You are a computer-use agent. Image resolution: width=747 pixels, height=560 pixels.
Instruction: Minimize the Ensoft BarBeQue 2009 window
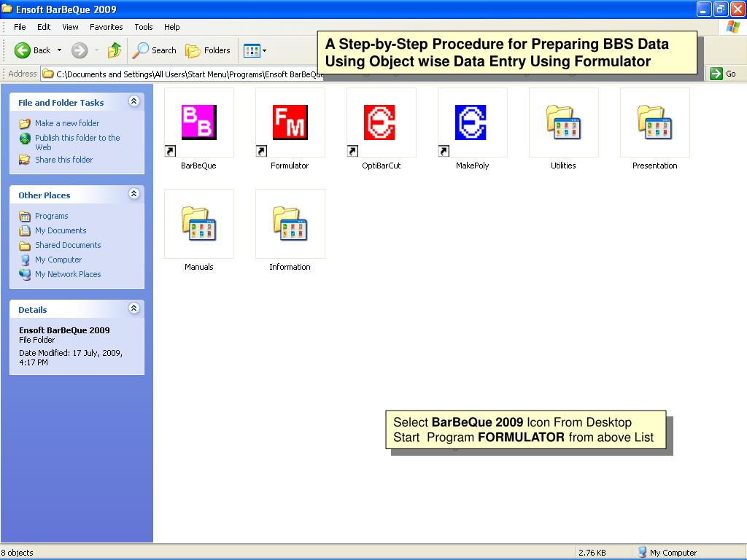tap(704, 9)
